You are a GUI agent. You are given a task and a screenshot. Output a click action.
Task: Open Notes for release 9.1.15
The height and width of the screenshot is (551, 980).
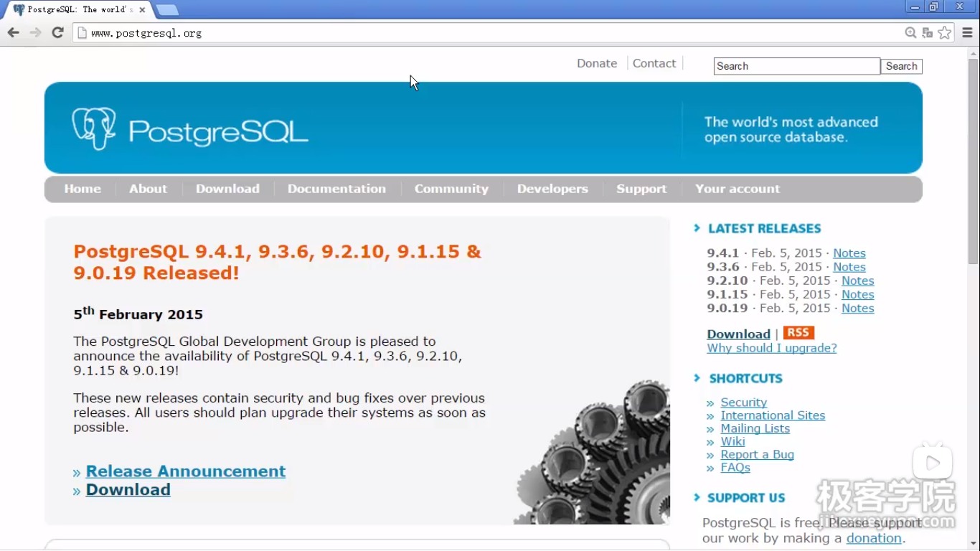(x=858, y=294)
